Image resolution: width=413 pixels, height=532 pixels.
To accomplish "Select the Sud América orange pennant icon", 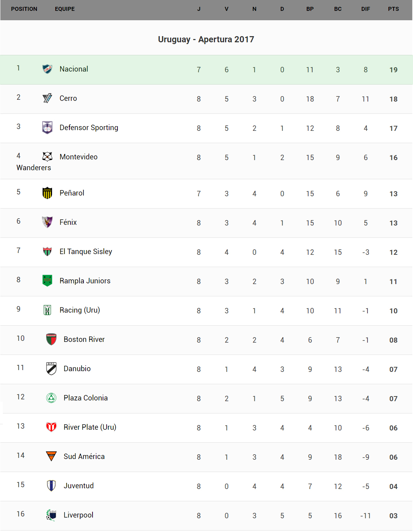I will (x=51, y=456).
